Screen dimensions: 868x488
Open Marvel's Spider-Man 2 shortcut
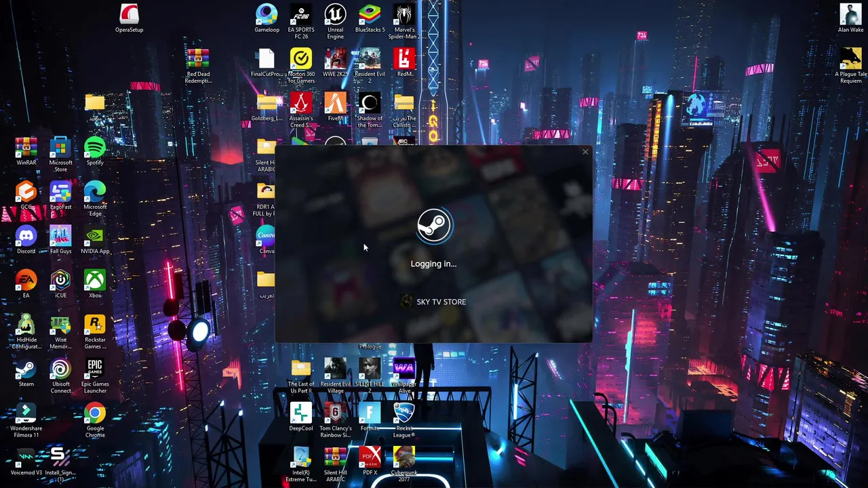click(x=404, y=22)
